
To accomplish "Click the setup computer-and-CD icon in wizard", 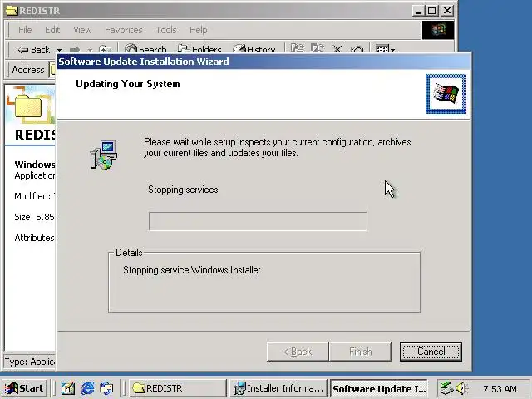I will [103, 155].
